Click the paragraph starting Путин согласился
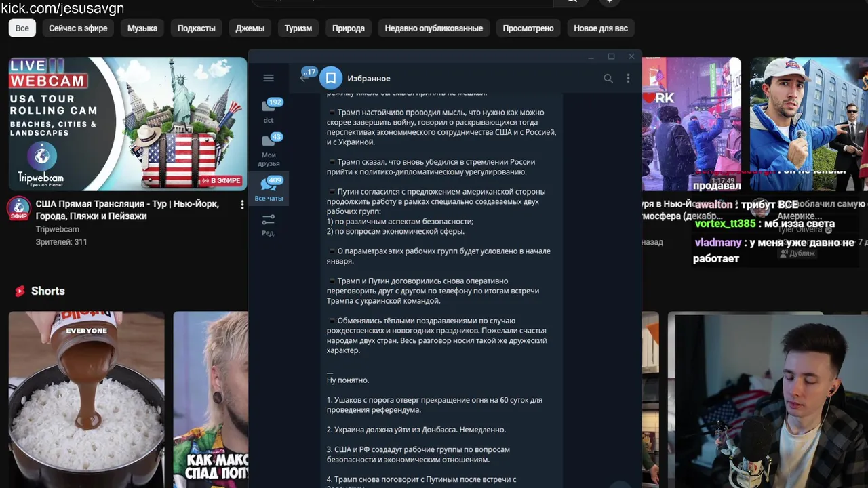 [437, 211]
